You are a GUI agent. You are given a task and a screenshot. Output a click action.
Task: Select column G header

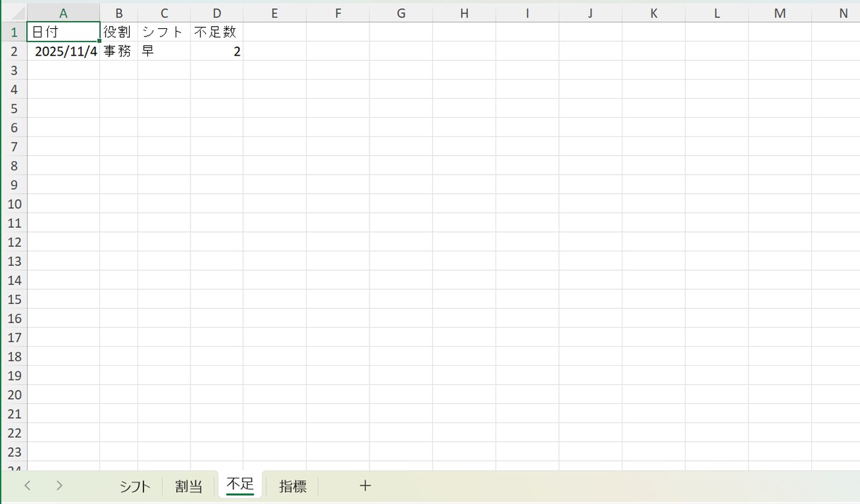[400, 13]
